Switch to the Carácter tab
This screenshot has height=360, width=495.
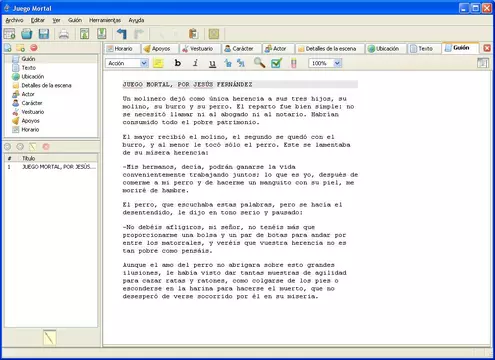[x=241, y=49]
